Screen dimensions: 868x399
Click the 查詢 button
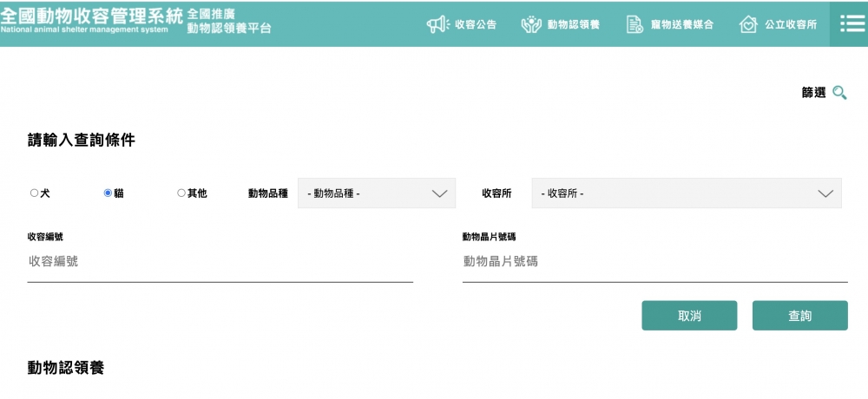click(x=800, y=316)
